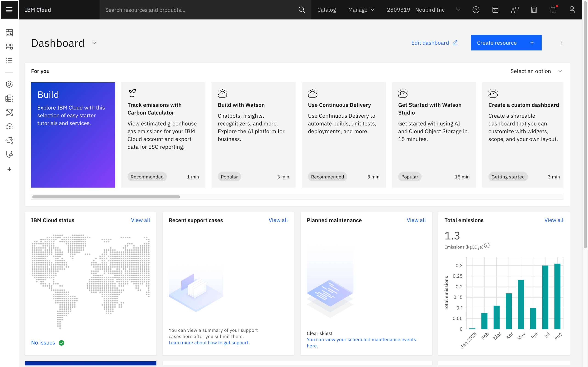Click the notifications bell icon
588x367 pixels.
553,10
